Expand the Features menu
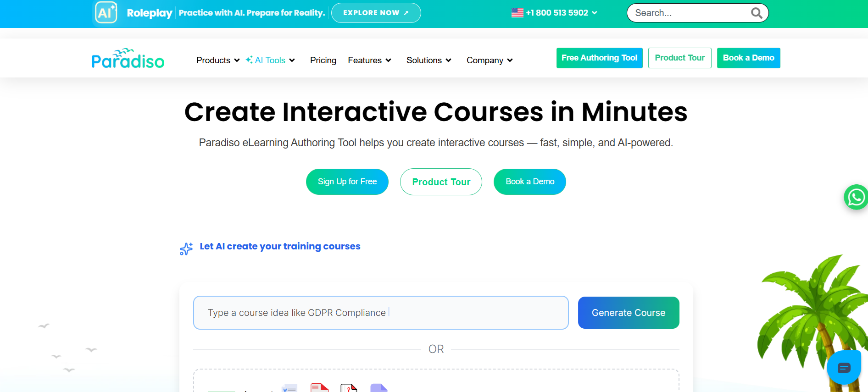This screenshot has width=868, height=392. 369,60
